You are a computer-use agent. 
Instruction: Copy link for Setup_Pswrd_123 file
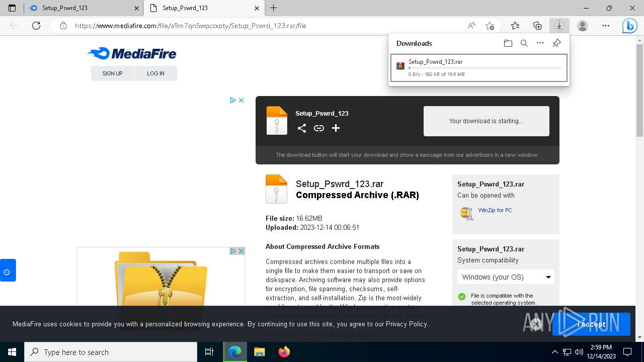click(x=319, y=128)
